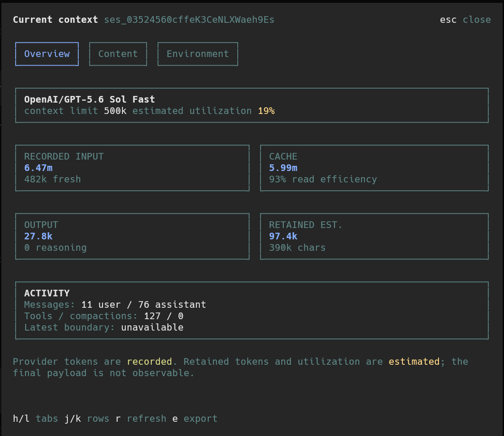Click the close label next to esc
The height and width of the screenshot is (436, 504).
[x=476, y=19]
